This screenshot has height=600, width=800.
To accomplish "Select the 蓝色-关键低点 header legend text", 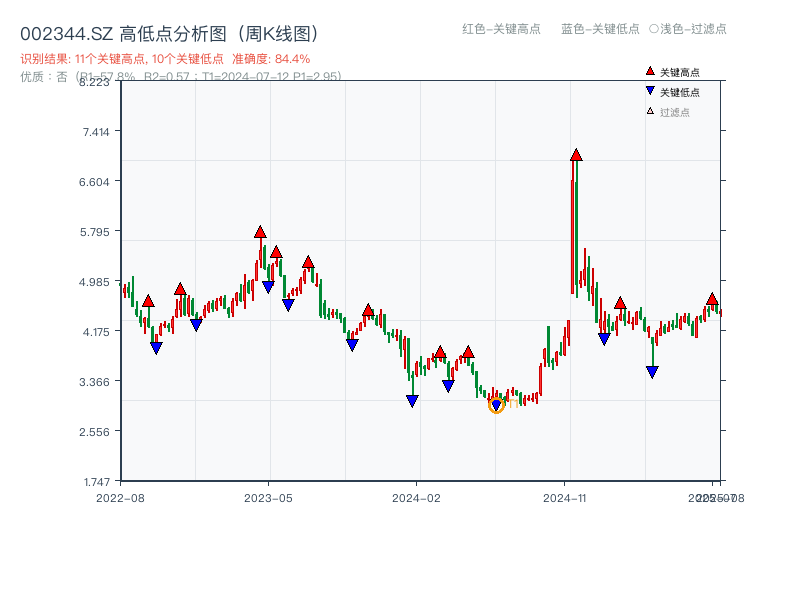I will coord(600,29).
